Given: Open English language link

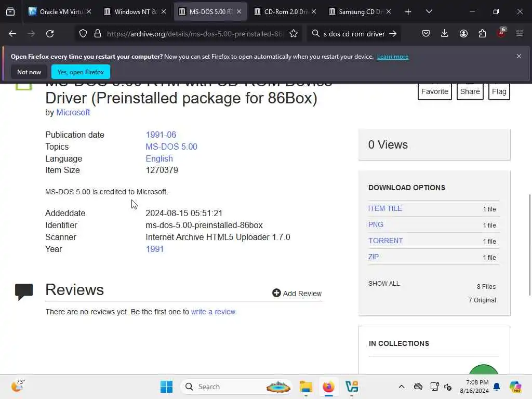Looking at the screenshot, I should 159,158.
